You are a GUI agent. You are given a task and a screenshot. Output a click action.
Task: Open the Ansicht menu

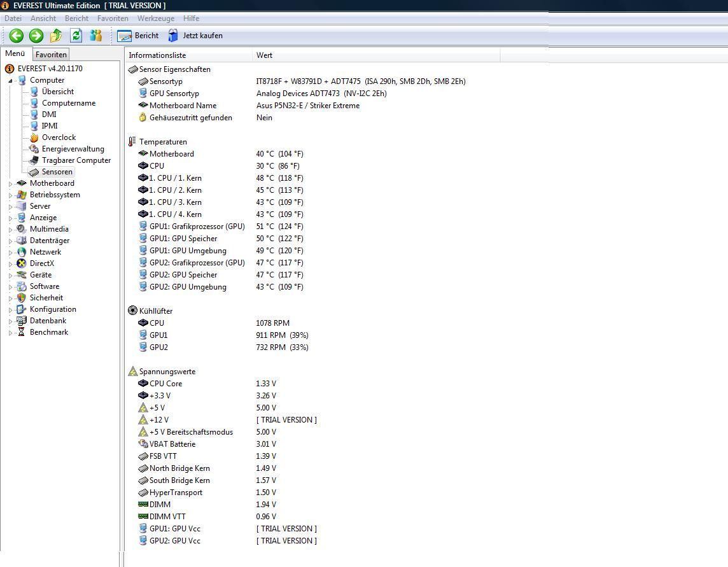click(x=43, y=18)
